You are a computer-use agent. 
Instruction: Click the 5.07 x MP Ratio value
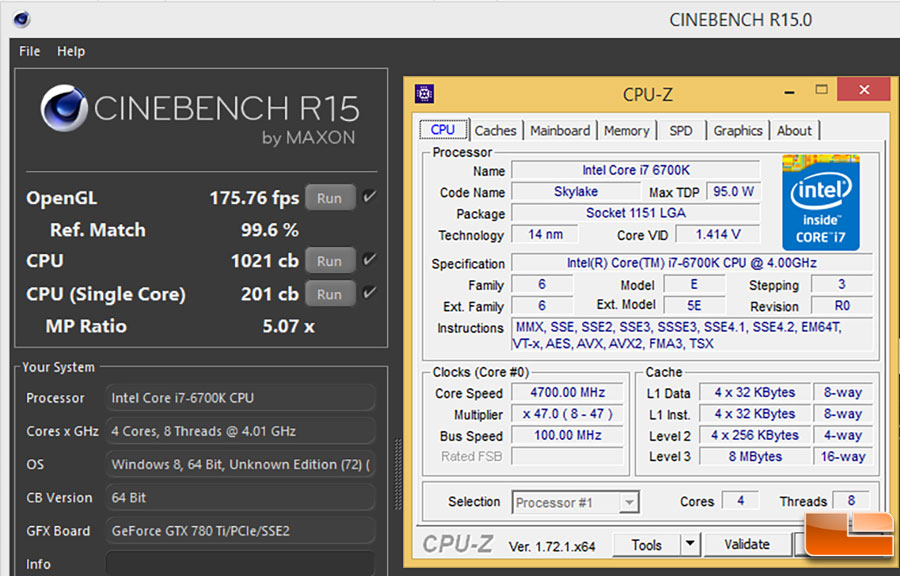click(288, 326)
